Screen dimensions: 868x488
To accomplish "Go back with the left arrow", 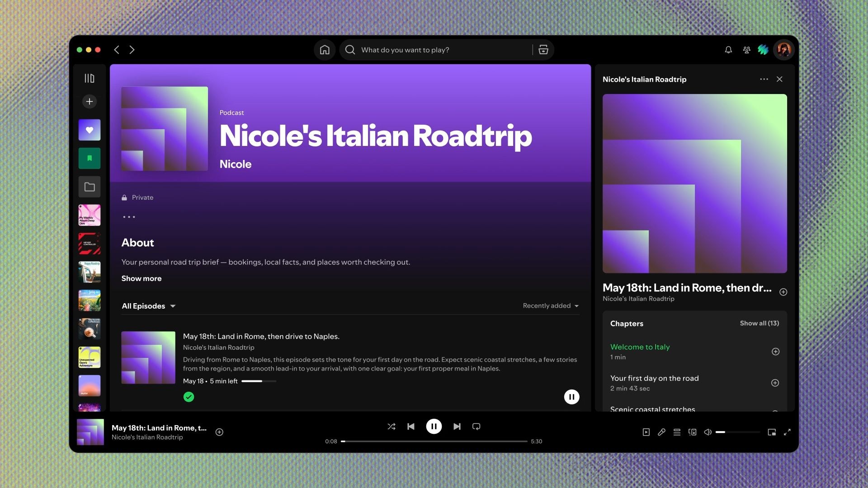I will tap(117, 50).
